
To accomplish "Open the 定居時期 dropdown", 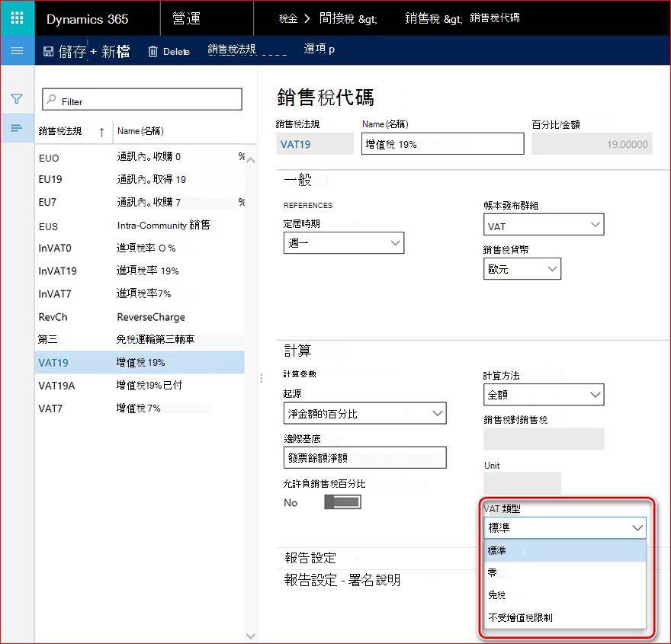I will coord(344,243).
